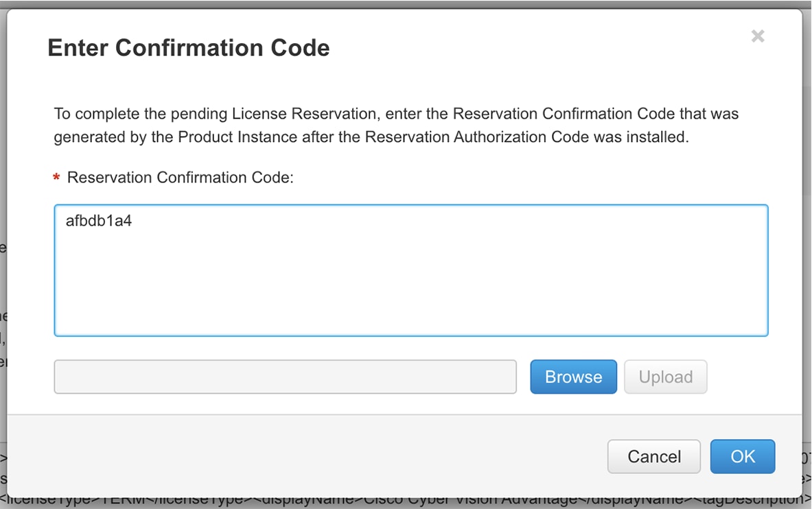Image resolution: width=812 pixels, height=509 pixels.
Task: Click the entered code afbdb1a4
Action: [98, 221]
